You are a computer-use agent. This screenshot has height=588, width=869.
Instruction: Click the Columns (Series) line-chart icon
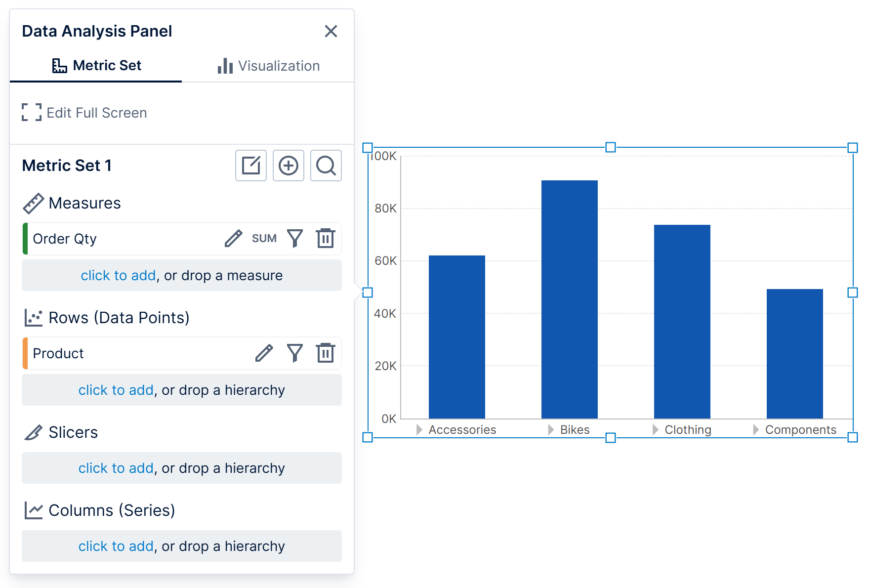[34, 510]
